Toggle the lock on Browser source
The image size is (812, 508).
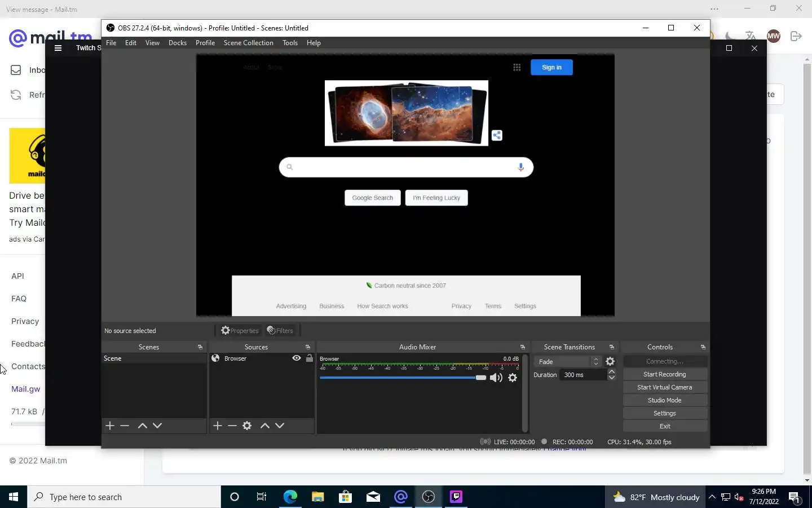click(x=309, y=358)
